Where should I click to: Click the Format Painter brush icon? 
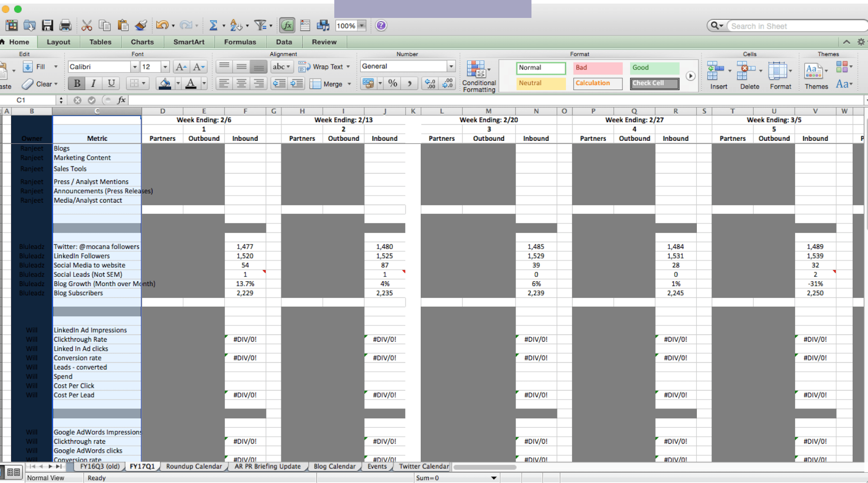(141, 26)
